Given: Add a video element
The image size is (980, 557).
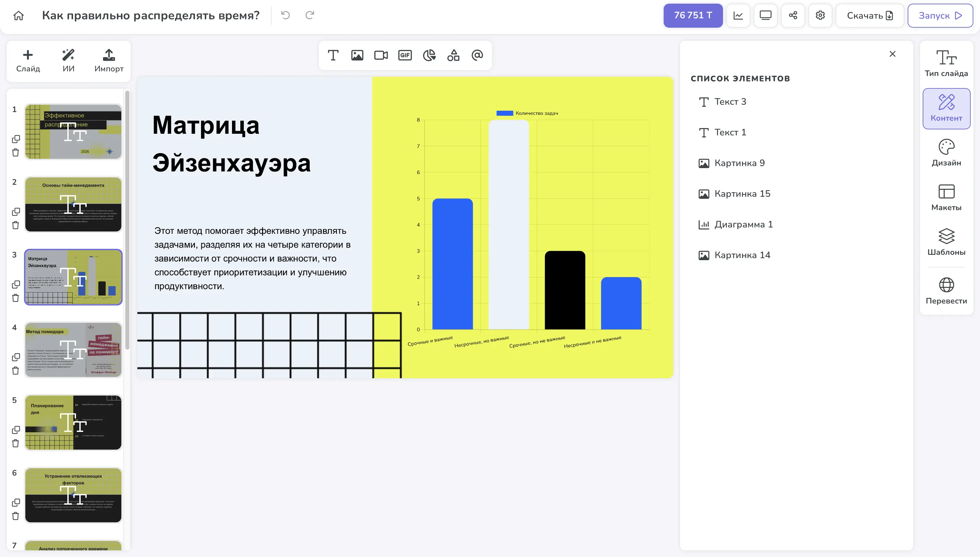Looking at the screenshot, I should 381,55.
